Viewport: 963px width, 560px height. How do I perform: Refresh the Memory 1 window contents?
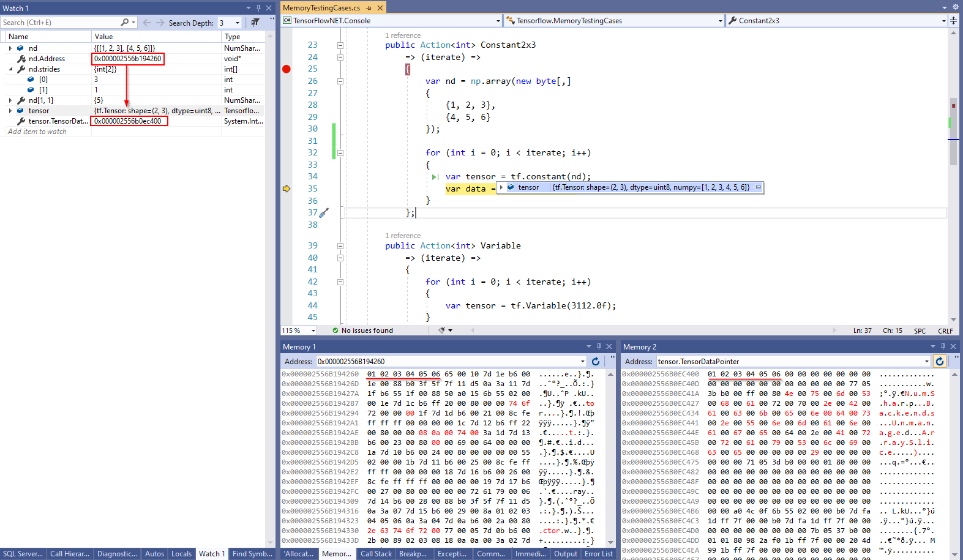(x=595, y=362)
